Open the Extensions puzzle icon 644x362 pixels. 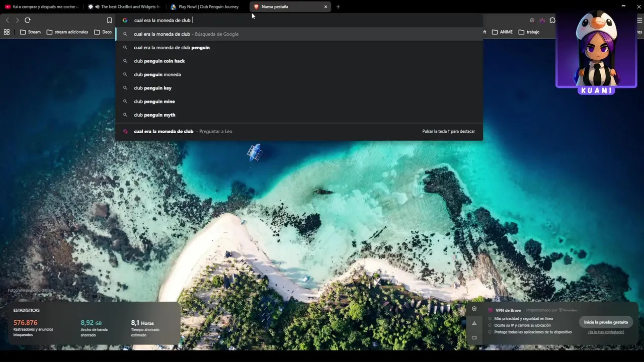pyautogui.click(x=552, y=20)
